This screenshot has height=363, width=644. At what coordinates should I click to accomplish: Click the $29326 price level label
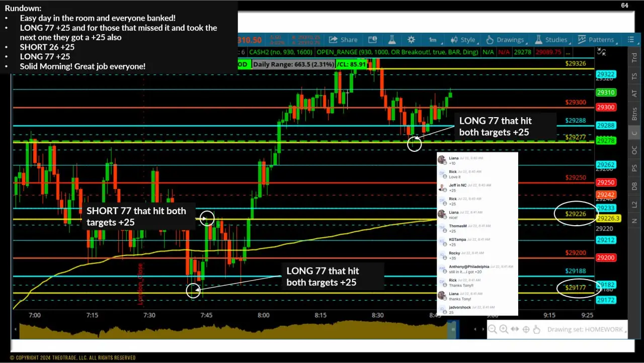tap(576, 63)
